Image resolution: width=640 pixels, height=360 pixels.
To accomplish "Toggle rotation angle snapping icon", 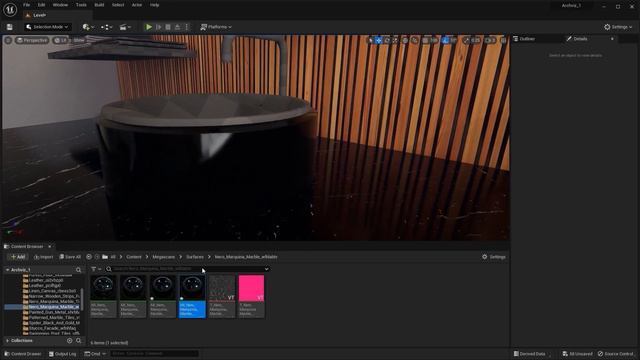I will (445, 40).
